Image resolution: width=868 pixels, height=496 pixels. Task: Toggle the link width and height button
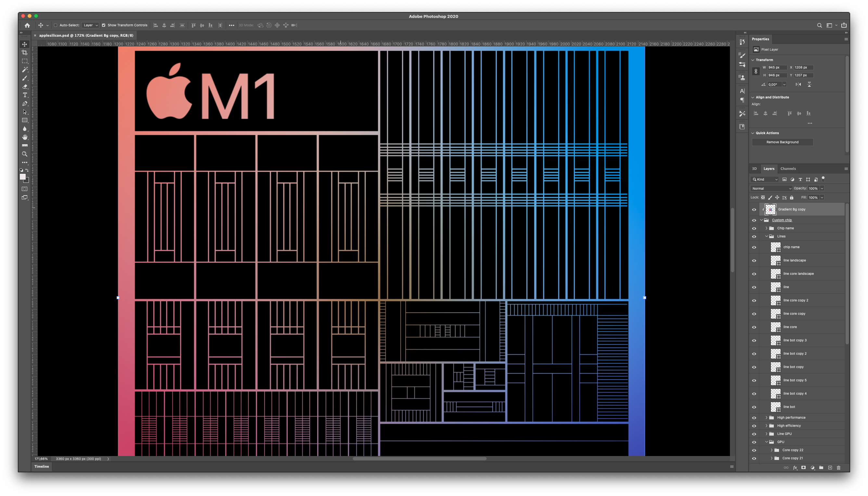[756, 71]
